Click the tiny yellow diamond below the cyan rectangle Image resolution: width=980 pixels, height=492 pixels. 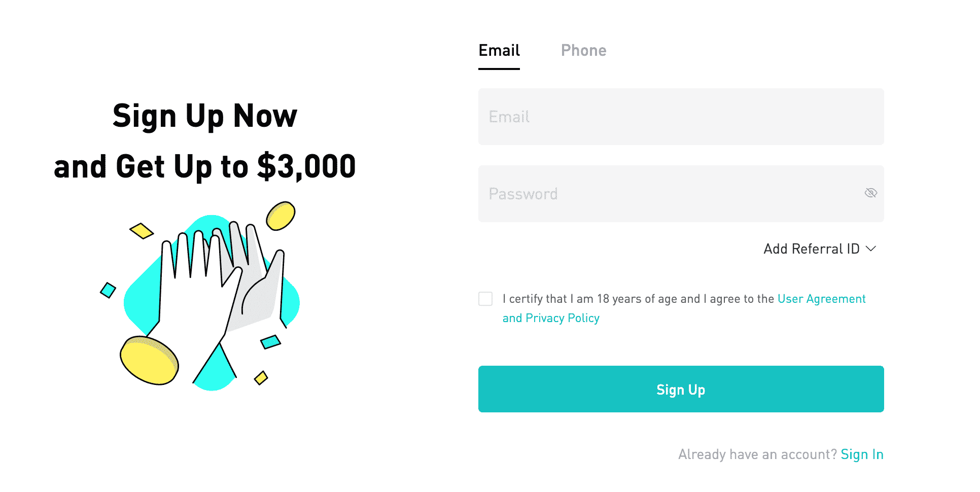pyautogui.click(x=261, y=378)
